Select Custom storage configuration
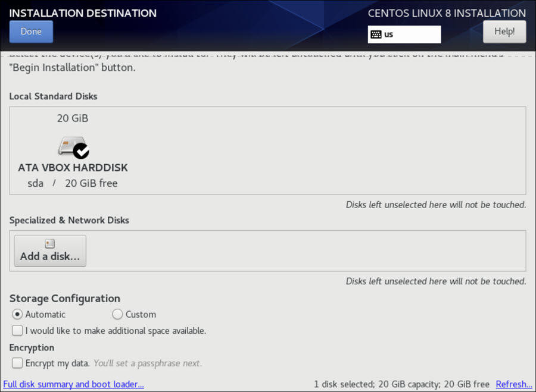This screenshot has width=536, height=392. [x=117, y=314]
